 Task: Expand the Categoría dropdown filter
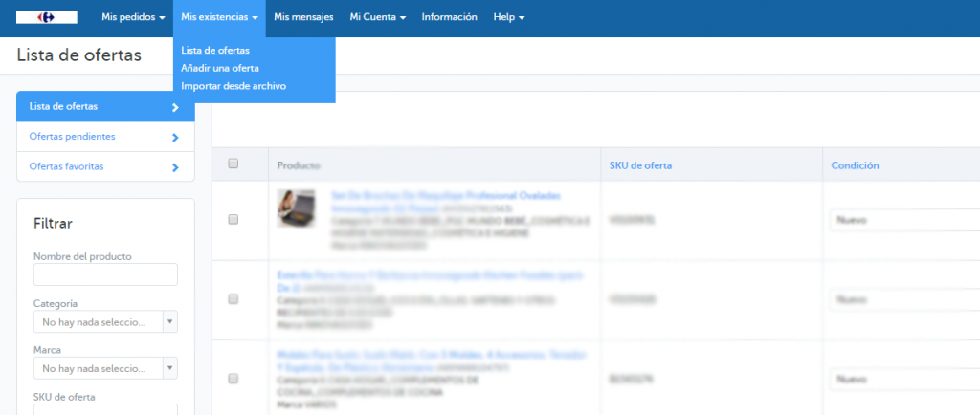(104, 322)
